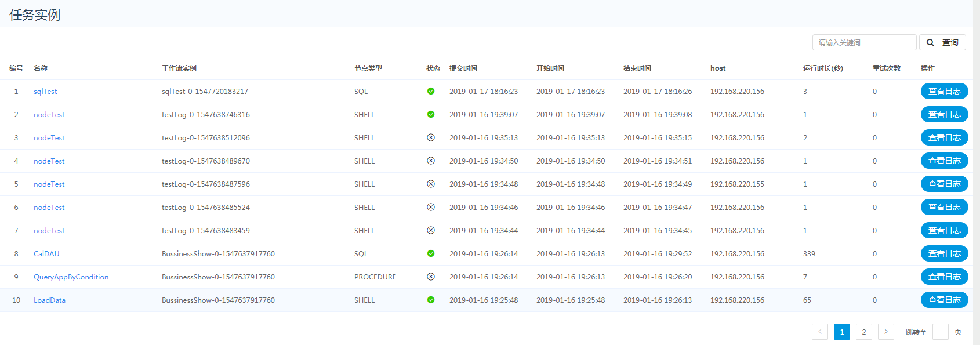Click the 重试次数 column header
This screenshot has height=345, width=980.
pyautogui.click(x=887, y=68)
